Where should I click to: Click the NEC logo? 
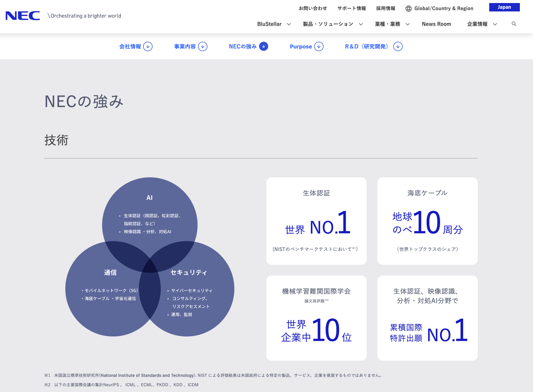(23, 16)
